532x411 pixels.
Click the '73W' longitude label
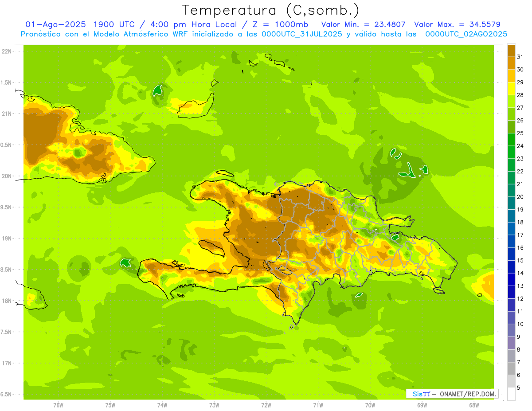click(214, 405)
